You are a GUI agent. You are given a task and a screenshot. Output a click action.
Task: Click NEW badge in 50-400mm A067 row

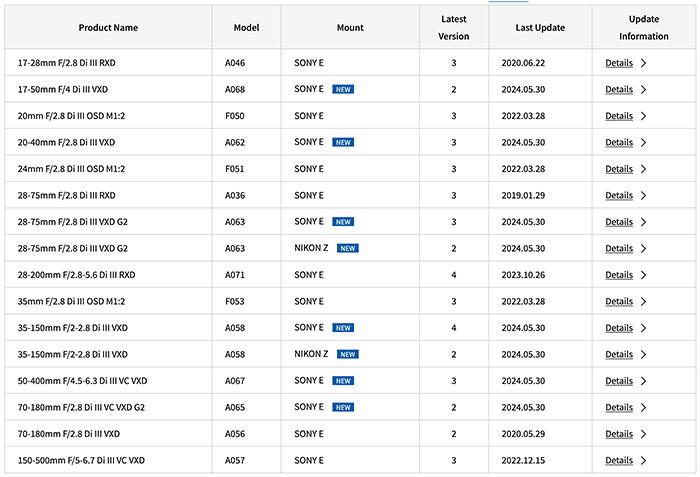343,381
